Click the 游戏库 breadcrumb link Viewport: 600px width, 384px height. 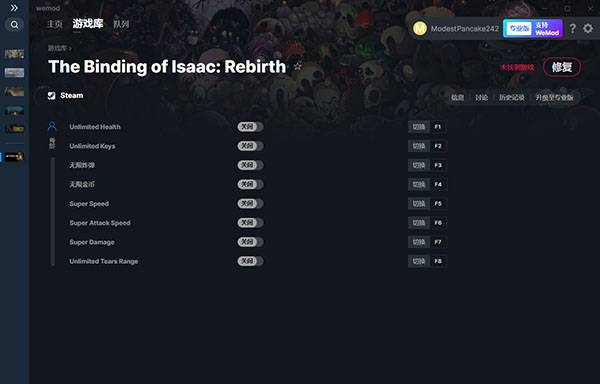coord(57,48)
